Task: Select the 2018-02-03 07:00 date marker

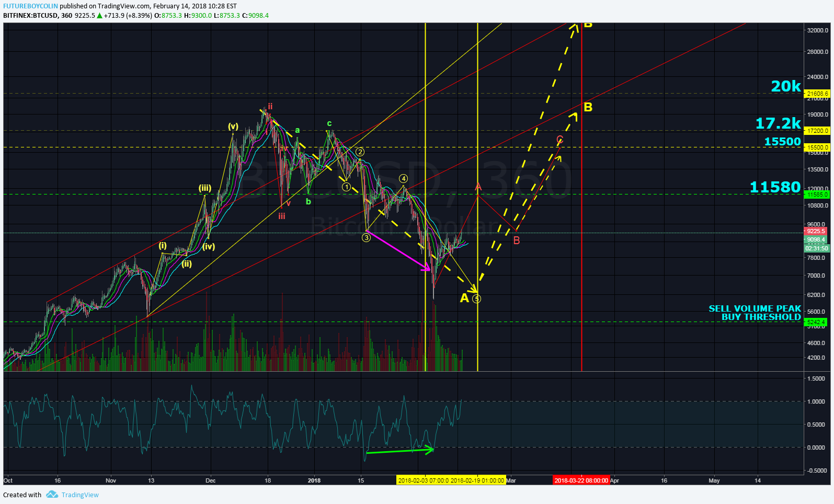Action: (x=423, y=480)
